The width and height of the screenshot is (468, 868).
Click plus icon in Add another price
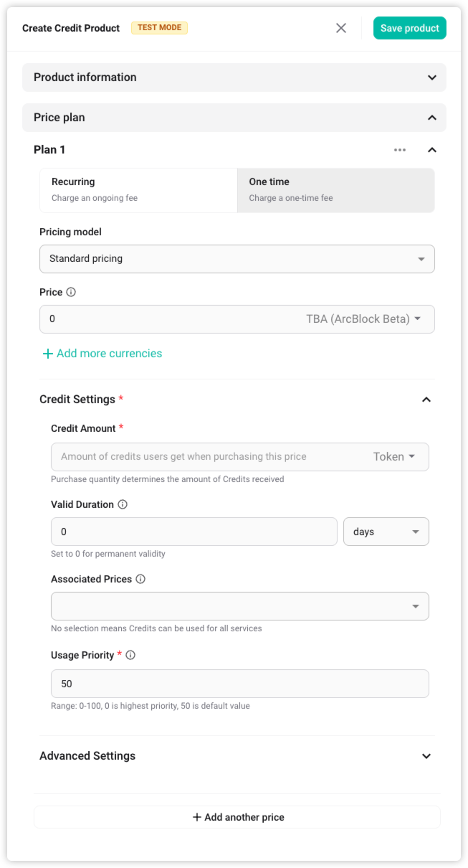pos(197,817)
